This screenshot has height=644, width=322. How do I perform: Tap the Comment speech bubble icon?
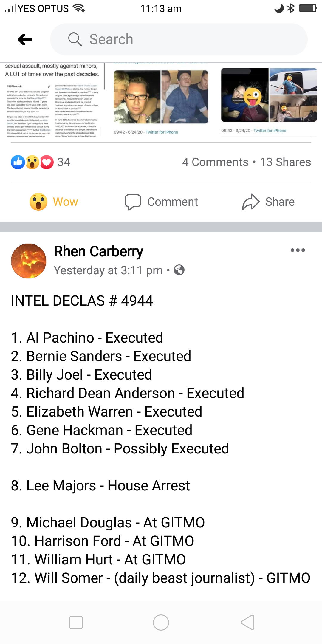click(x=133, y=202)
